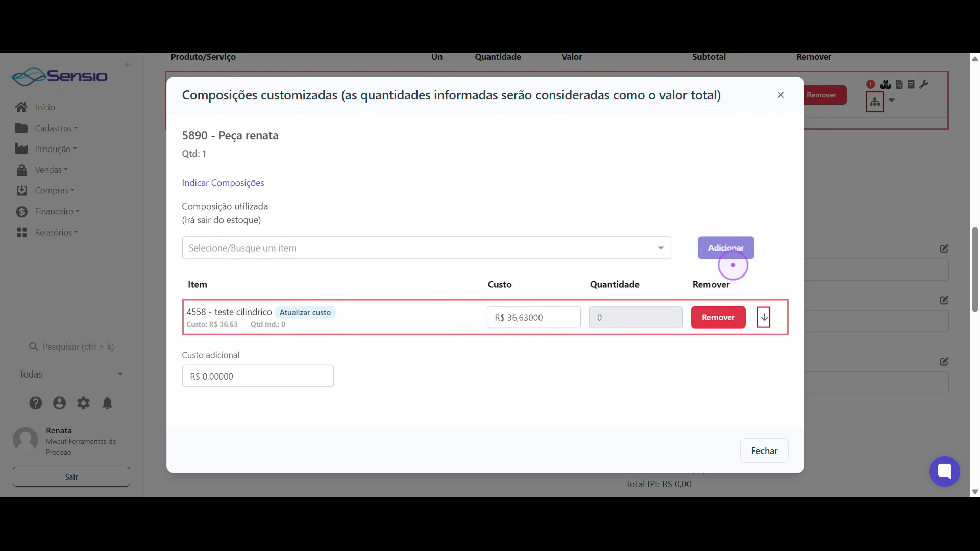The width and height of the screenshot is (980, 551).
Task: Click Renata's avatar picture
Action: pos(26,440)
